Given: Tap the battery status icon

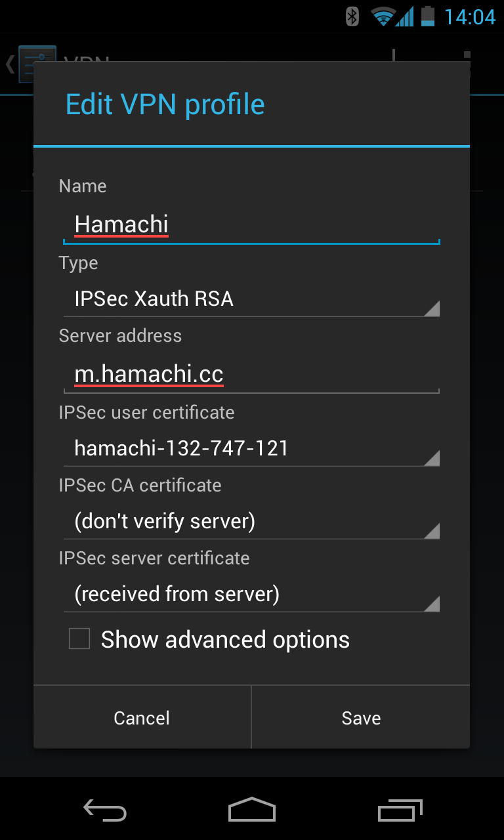Looking at the screenshot, I should click(428, 16).
